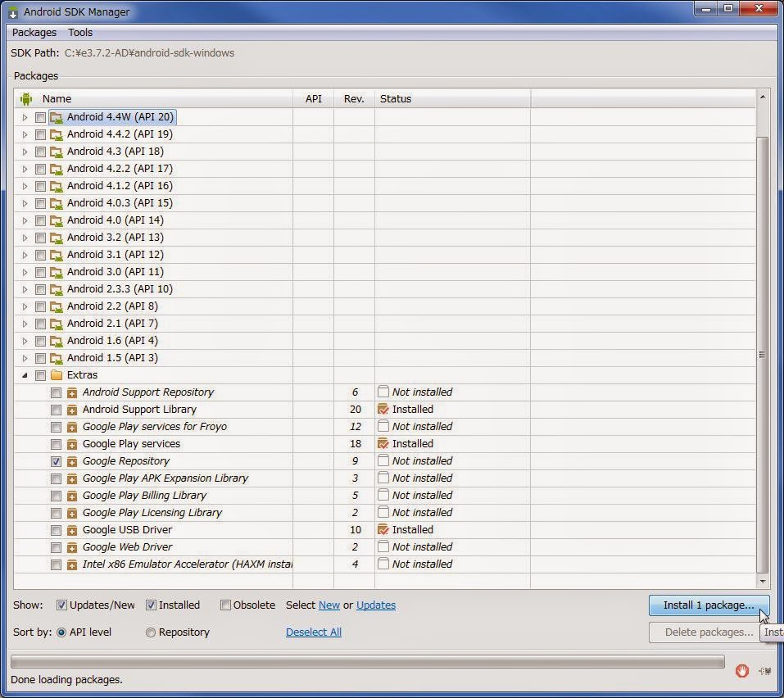Enable the Obsolete show filter checkbox
The height and width of the screenshot is (698, 784).
coord(225,605)
